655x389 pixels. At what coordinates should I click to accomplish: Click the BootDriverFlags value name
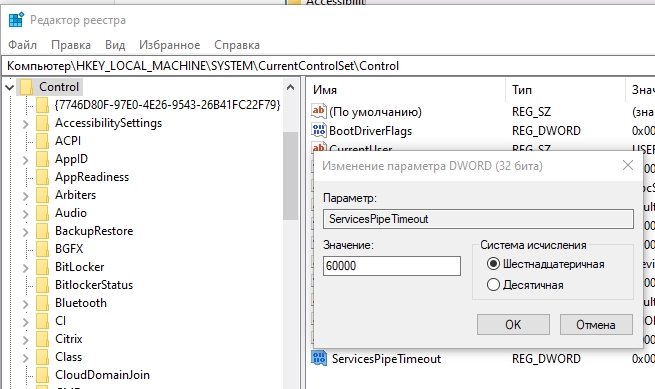point(371,131)
